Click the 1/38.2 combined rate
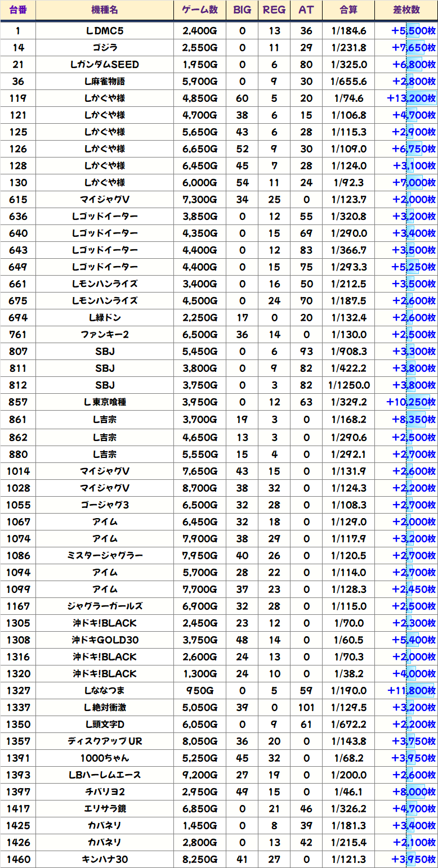This screenshot has width=438, height=868. (x=348, y=673)
